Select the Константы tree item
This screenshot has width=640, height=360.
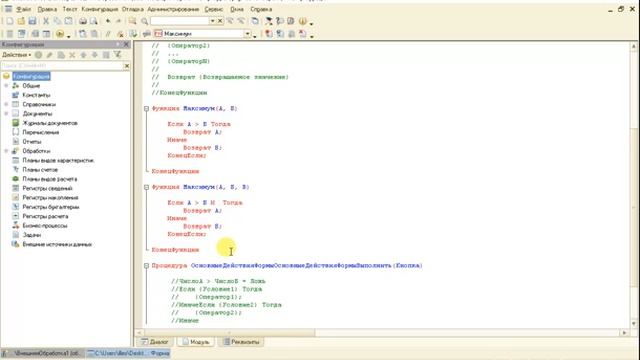[x=36, y=95]
